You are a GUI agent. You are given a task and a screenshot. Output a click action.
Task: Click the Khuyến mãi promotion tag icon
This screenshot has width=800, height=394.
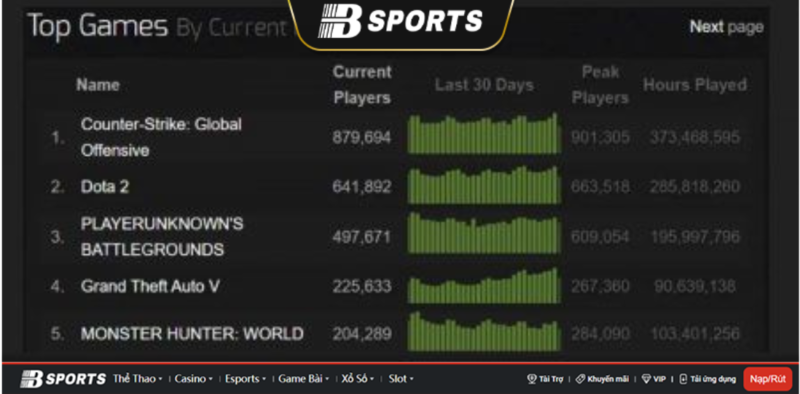point(580,379)
